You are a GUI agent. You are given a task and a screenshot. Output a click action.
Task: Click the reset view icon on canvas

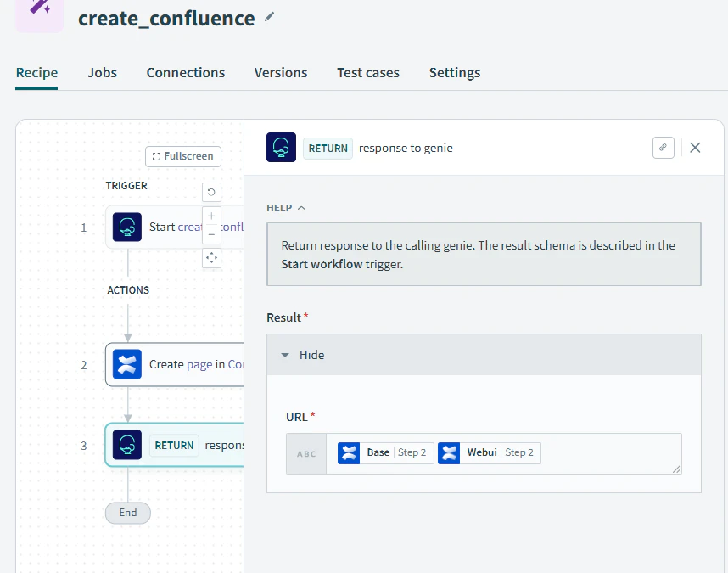(211, 192)
